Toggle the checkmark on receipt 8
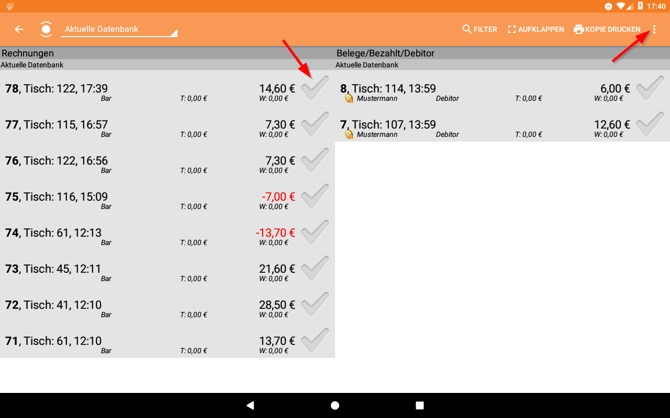Image resolution: width=670 pixels, height=418 pixels. tap(649, 88)
